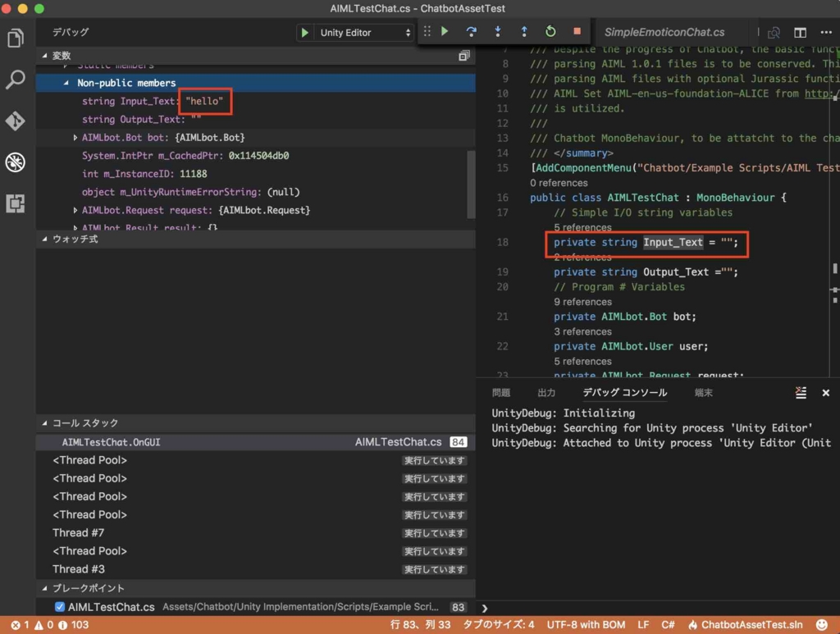The width and height of the screenshot is (840, 634).
Task: Select ChatbotAssetTest.sln project in status bar
Action: [x=746, y=625]
